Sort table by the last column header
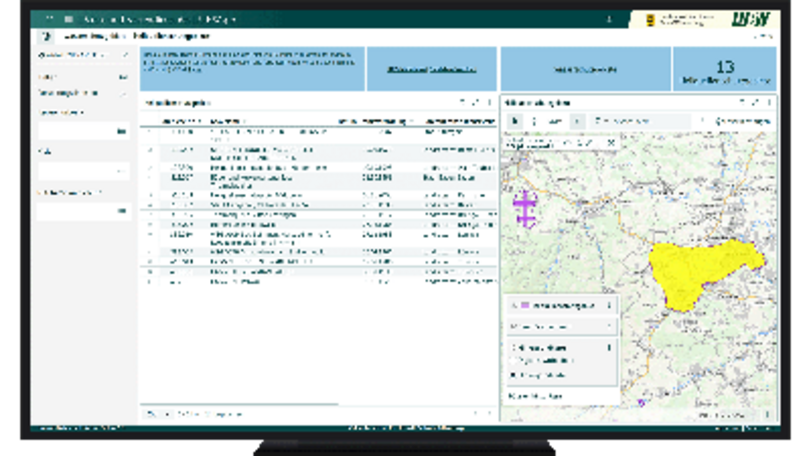This screenshot has height=456, width=810. click(455, 120)
